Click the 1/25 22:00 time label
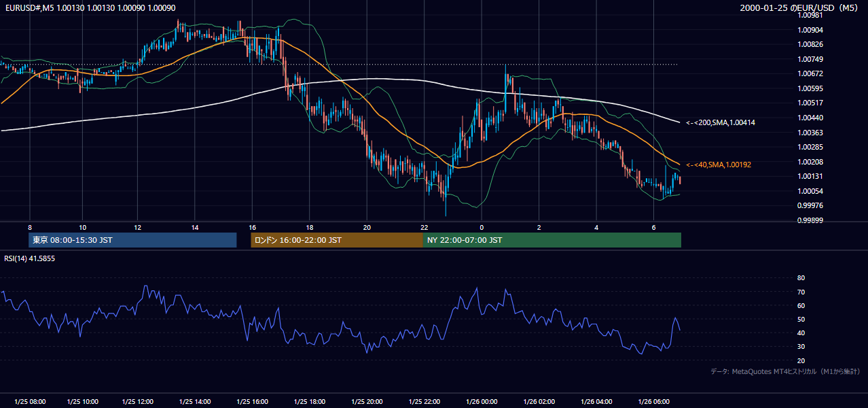 point(424,401)
